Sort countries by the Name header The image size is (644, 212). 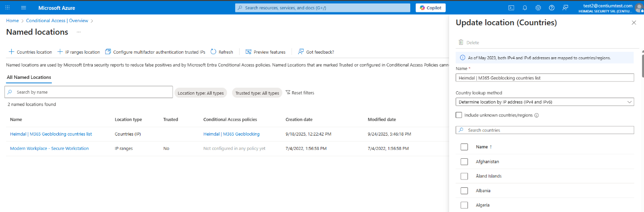coord(484,147)
